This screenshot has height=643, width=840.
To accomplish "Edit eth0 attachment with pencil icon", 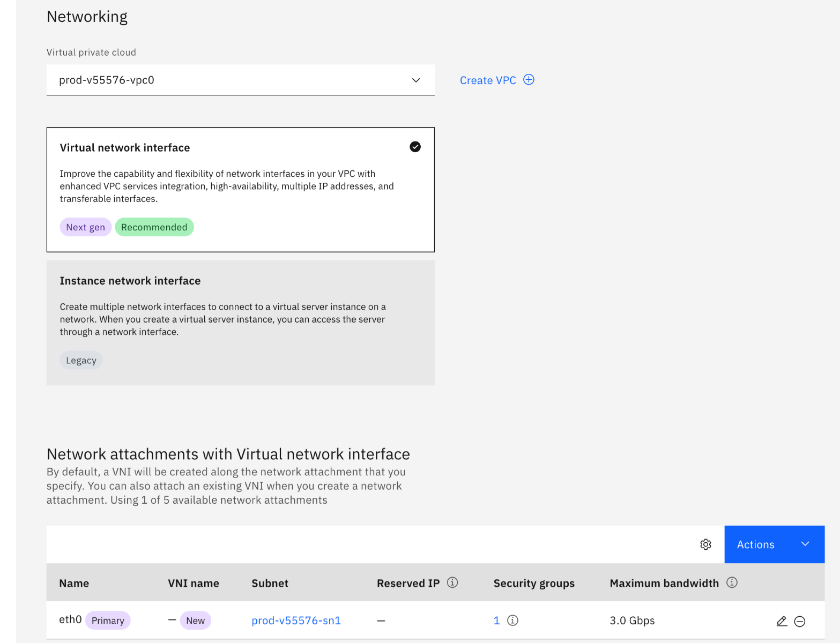I will (782, 621).
